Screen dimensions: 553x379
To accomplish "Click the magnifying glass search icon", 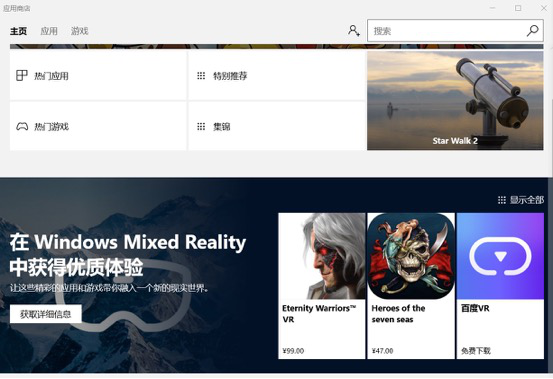I will 533,31.
